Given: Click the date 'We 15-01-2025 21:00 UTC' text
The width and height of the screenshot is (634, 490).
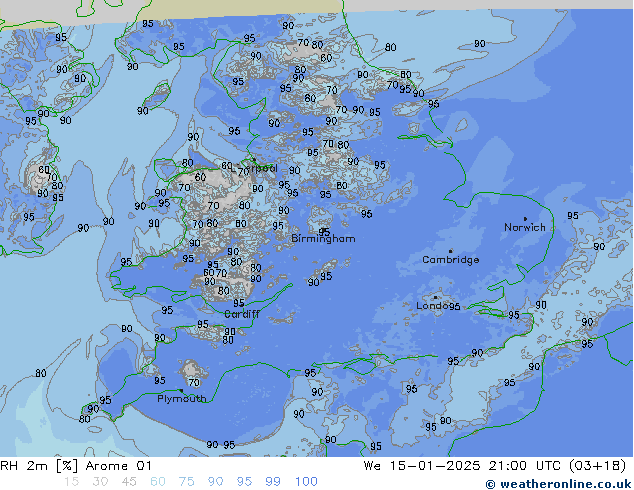Looking at the screenshot, I should (464, 466).
